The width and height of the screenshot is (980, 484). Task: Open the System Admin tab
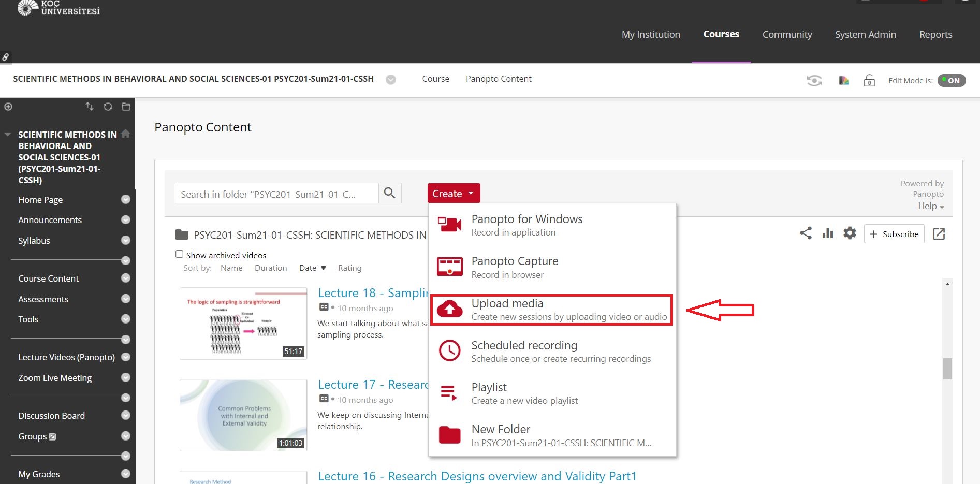click(865, 35)
